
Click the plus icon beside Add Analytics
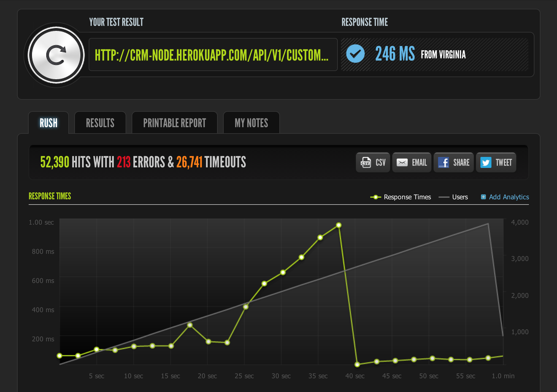coord(483,197)
